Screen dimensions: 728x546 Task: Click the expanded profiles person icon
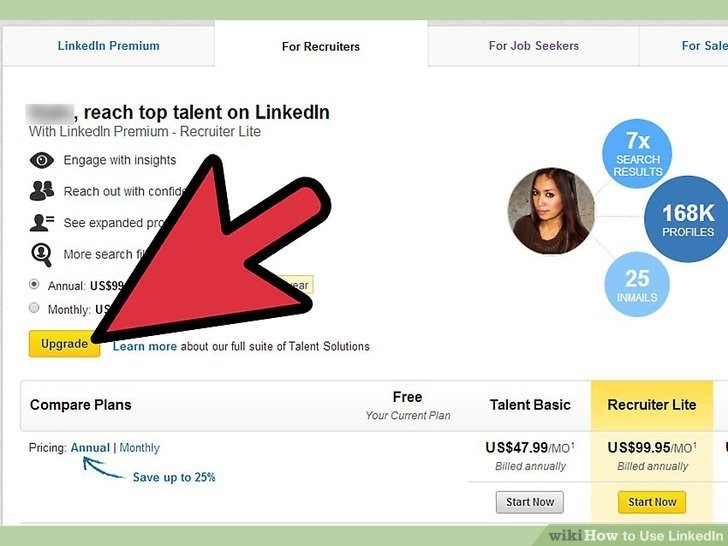42,222
